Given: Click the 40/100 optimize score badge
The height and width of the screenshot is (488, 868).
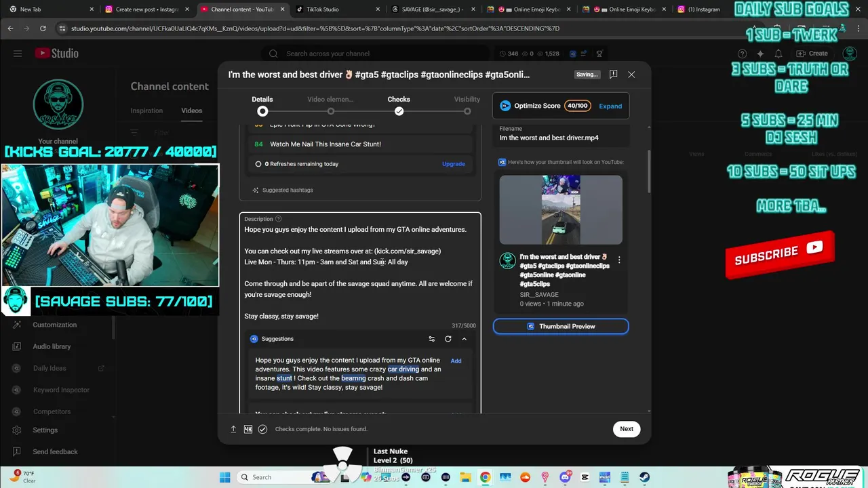Looking at the screenshot, I should [x=578, y=106].
